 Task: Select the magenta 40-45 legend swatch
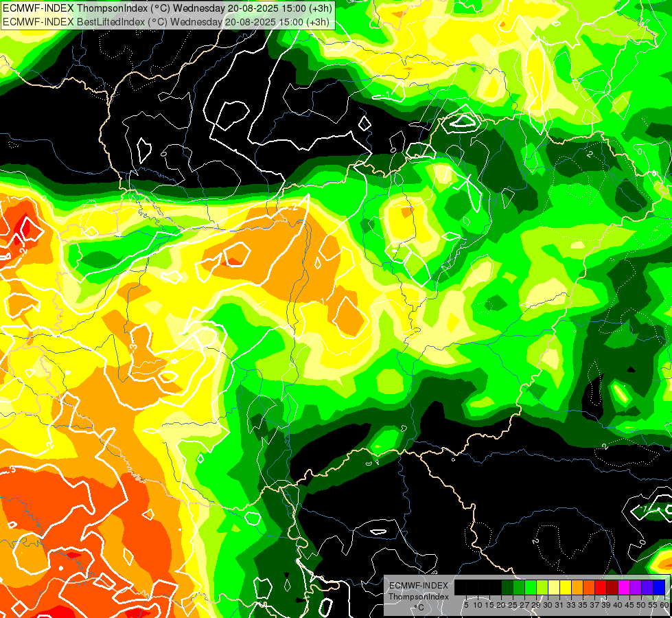click(624, 587)
